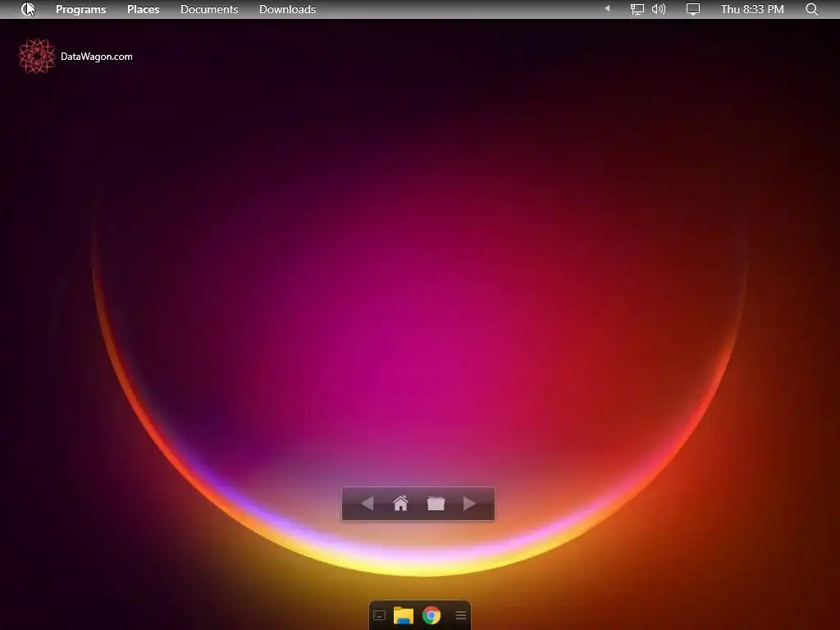The width and height of the screenshot is (840, 630).
Task: Open the Downloads menu
Action: pyautogui.click(x=287, y=9)
